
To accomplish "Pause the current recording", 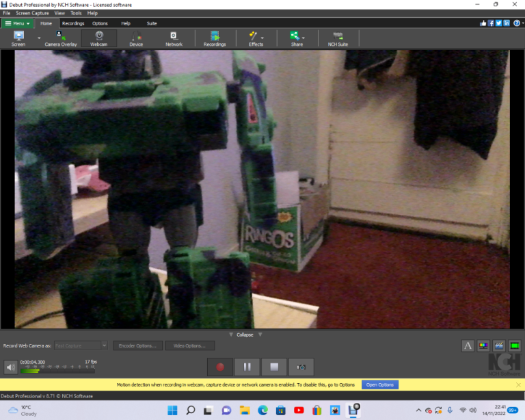I will pos(247,367).
